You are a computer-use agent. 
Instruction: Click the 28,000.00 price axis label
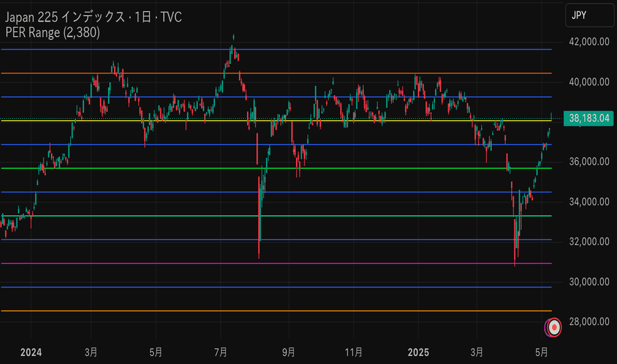click(589, 322)
